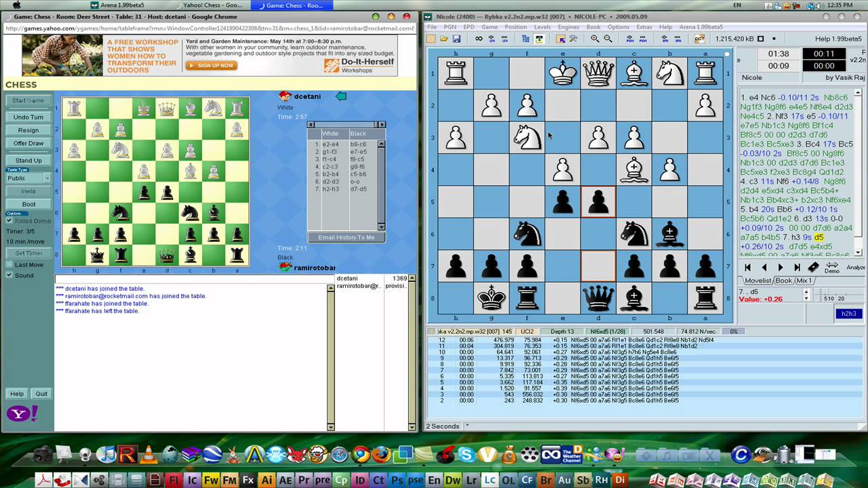This screenshot has width=868, height=488.
Task: Save the game with the floppy disk icon
Action: click(456, 39)
